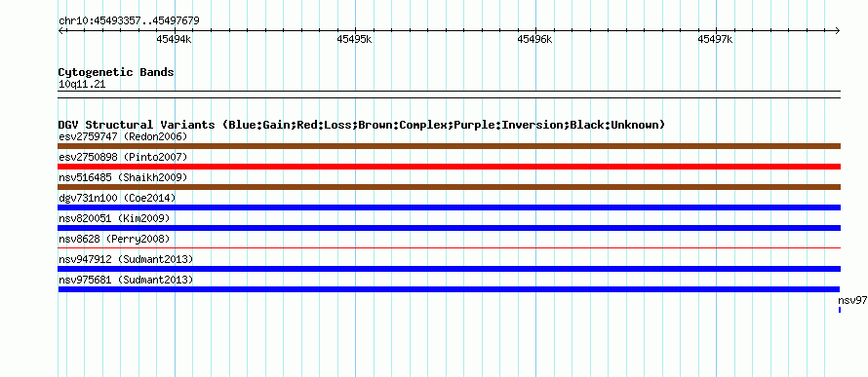The width and height of the screenshot is (868, 377).
Task: Select the 10q11.21 band label
Action: pos(82,85)
